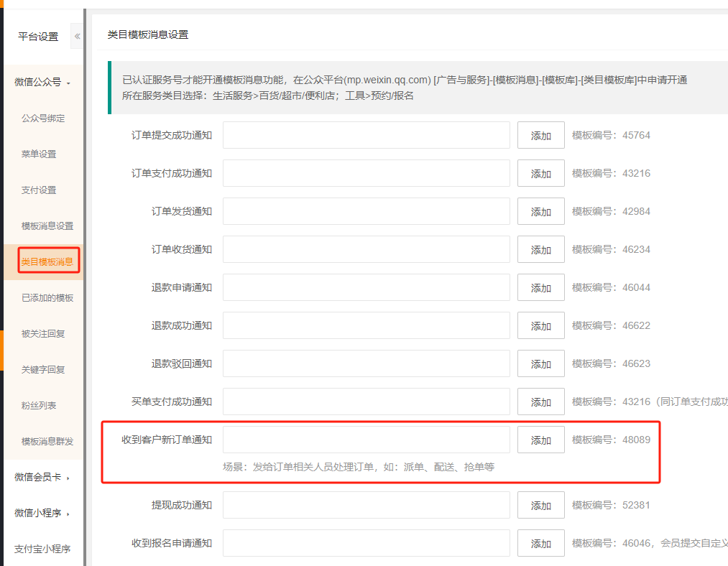Open 已添加的模板 list
The height and width of the screenshot is (566, 728).
tap(47, 298)
